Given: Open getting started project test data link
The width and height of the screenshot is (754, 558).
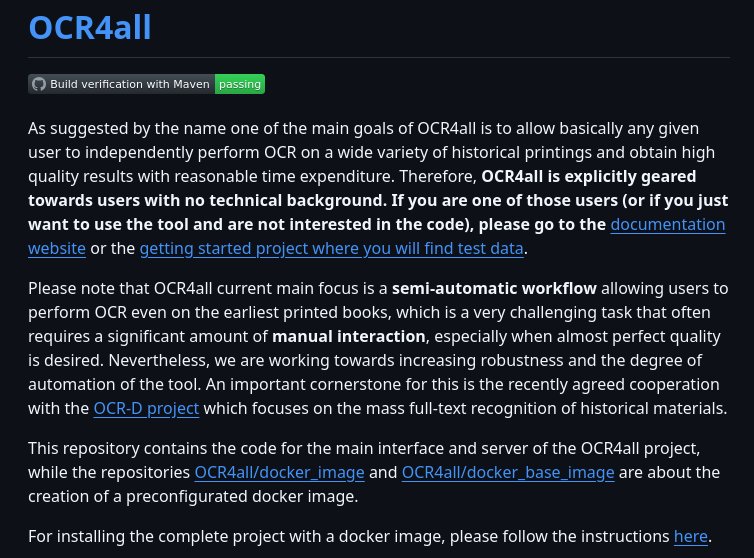Looking at the screenshot, I should coord(331,249).
